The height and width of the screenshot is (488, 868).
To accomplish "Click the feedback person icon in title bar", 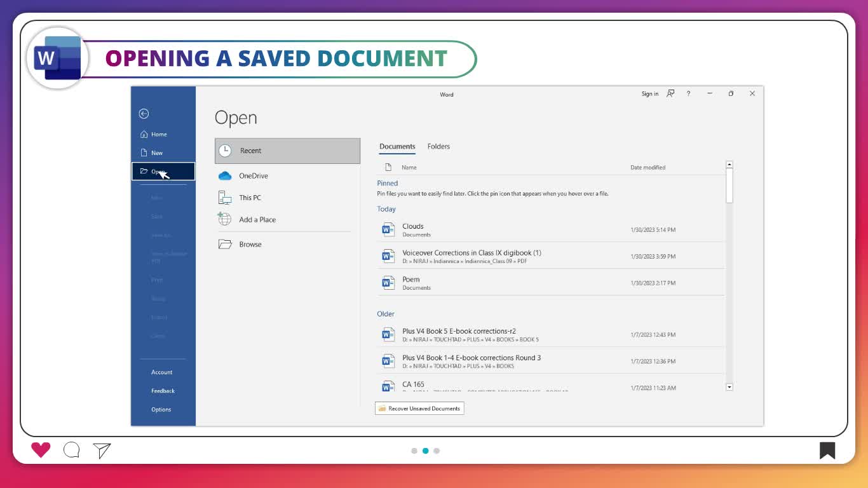I will (670, 93).
